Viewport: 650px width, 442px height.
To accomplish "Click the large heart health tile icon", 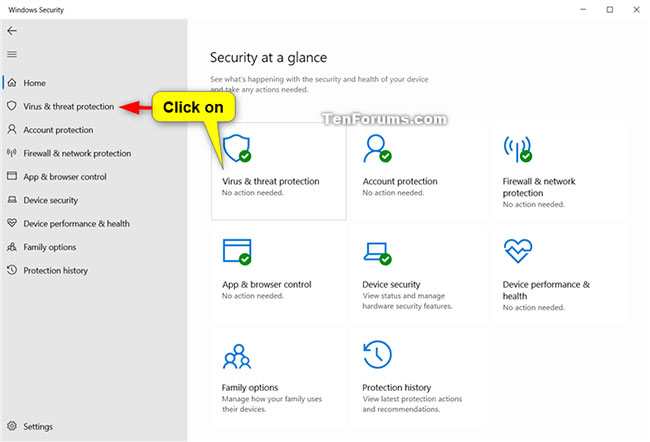I will [x=518, y=251].
